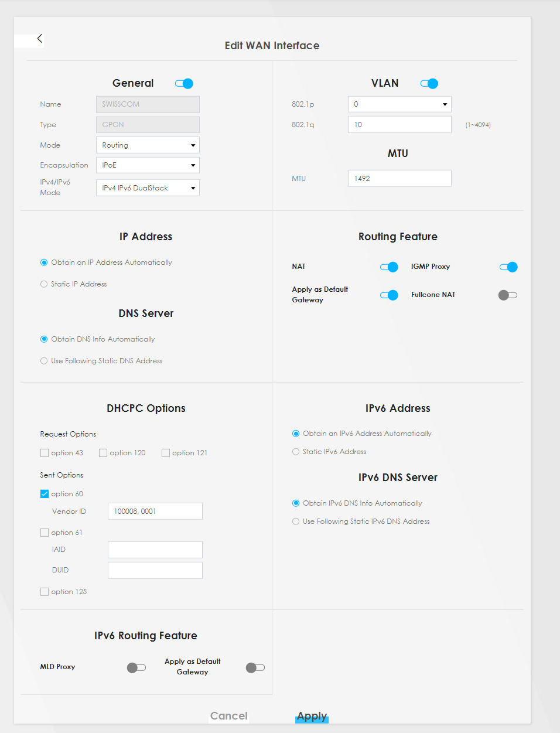
Task: Toggle IPv4 Apply as Default Gateway switch
Action: [x=389, y=295]
